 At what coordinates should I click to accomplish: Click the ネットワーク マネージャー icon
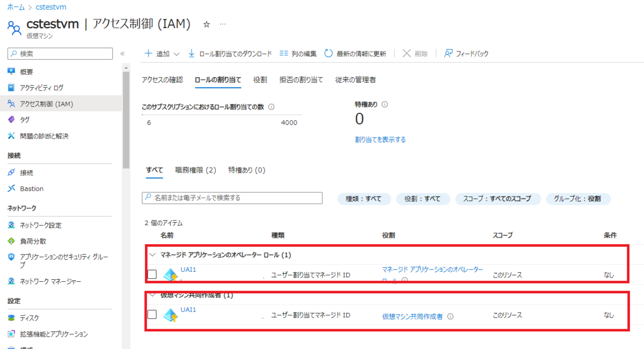11,281
